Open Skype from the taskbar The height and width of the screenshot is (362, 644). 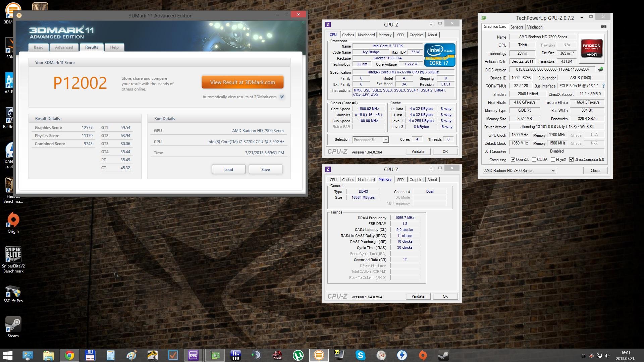coord(361,355)
